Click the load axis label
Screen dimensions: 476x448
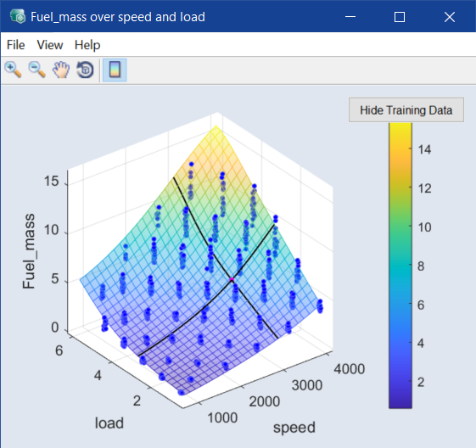(x=109, y=423)
